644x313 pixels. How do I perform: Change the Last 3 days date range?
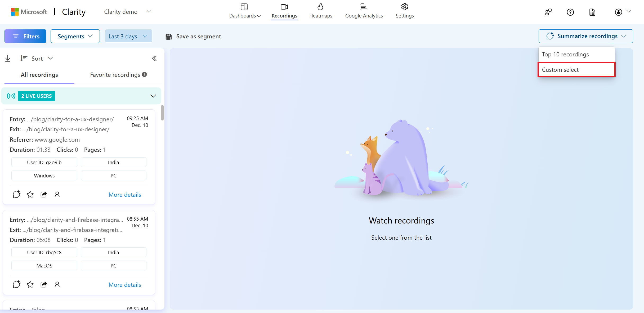pos(128,36)
